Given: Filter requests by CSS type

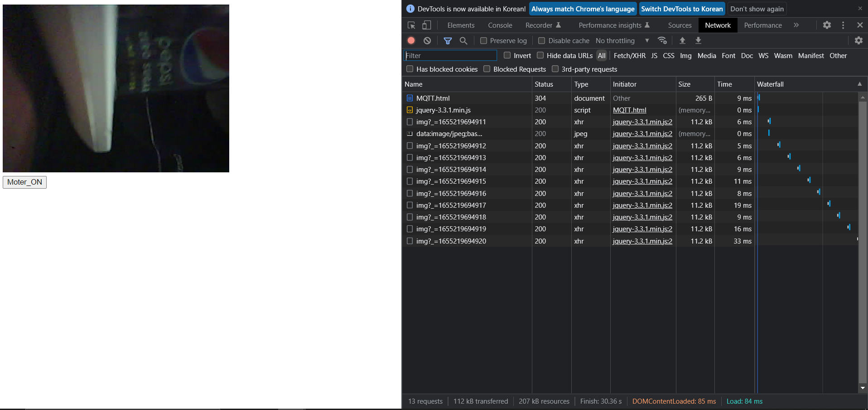Looking at the screenshot, I should 668,55.
